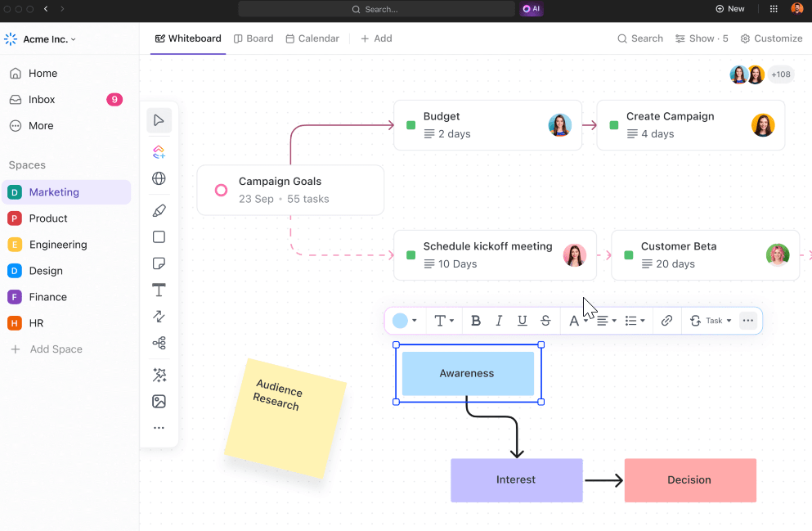Click status square on Schedule kickoff meeting
812x531 pixels.
point(411,255)
